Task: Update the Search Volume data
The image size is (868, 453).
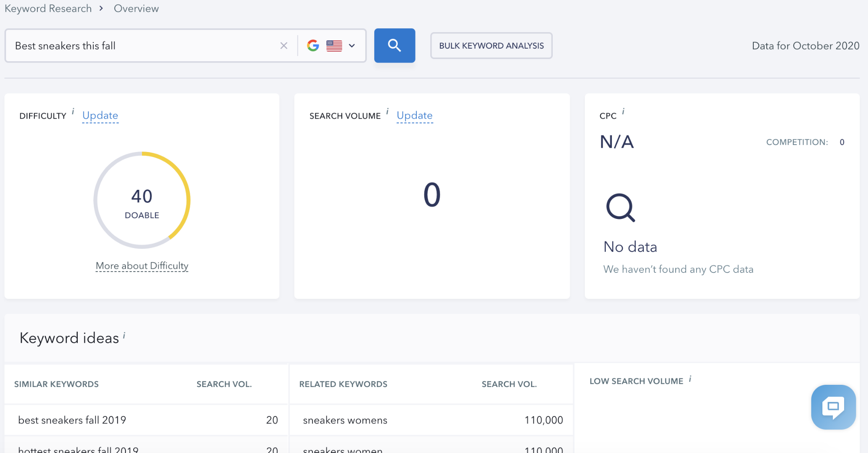Action: coord(414,116)
